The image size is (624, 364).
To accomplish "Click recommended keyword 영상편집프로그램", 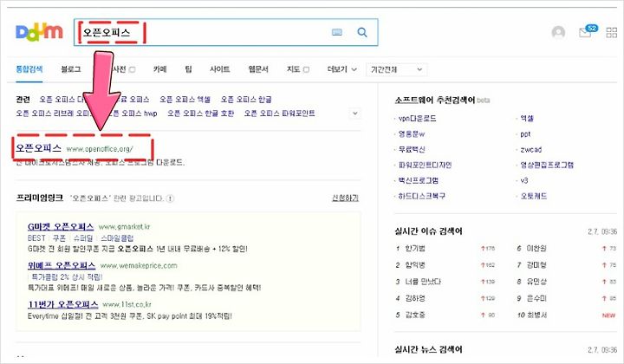I will point(547,165).
